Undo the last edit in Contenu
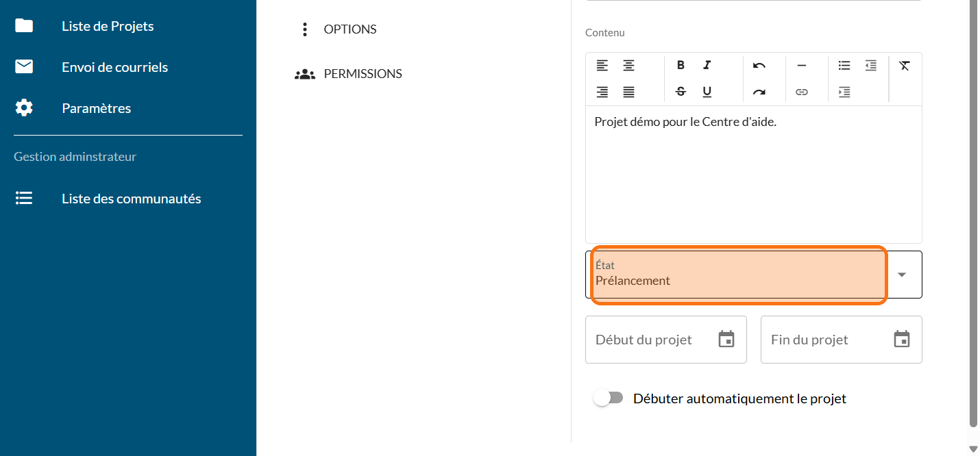 [759, 66]
